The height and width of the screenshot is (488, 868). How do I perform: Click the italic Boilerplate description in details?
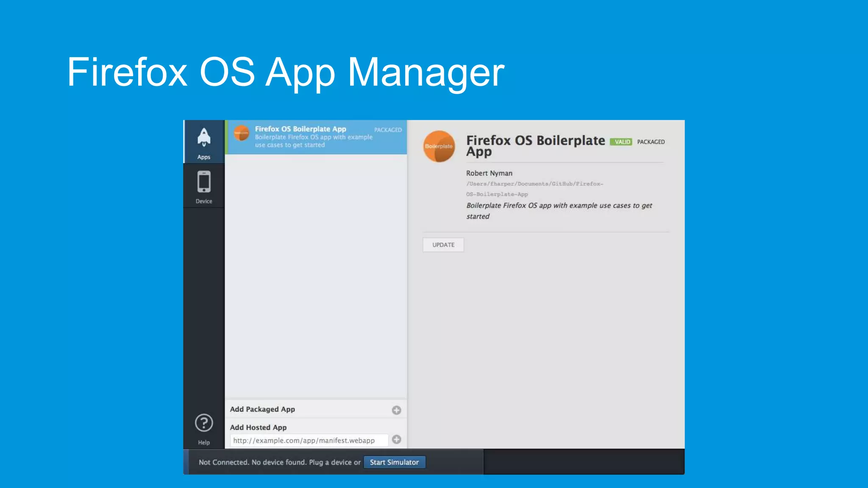pyautogui.click(x=559, y=211)
